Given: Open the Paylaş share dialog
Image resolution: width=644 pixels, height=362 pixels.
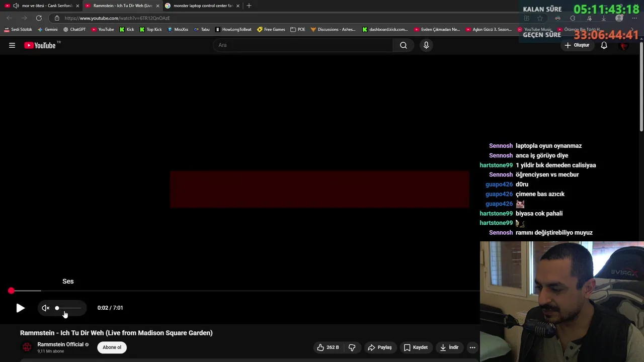Looking at the screenshot, I should (x=380, y=347).
